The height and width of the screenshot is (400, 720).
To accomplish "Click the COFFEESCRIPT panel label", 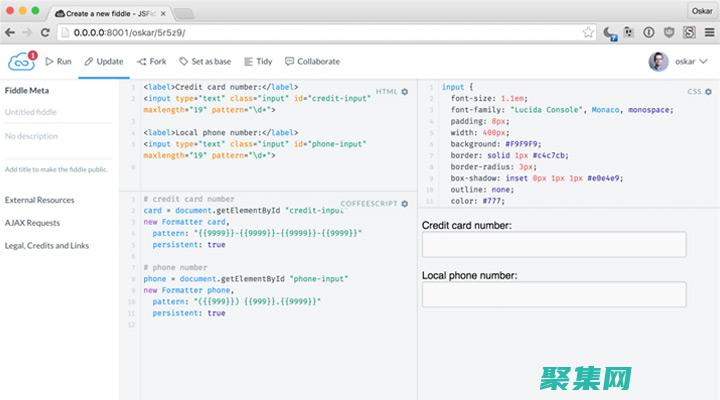I will pos(369,203).
